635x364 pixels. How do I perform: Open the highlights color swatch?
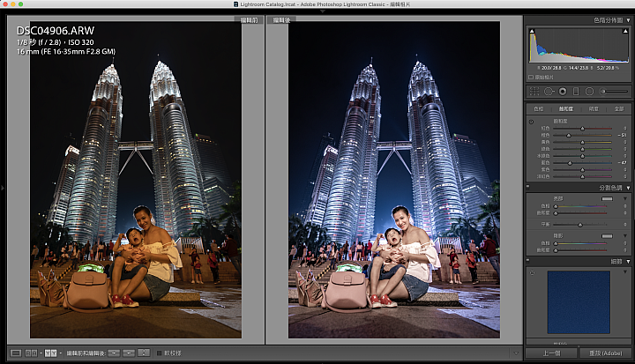607,199
